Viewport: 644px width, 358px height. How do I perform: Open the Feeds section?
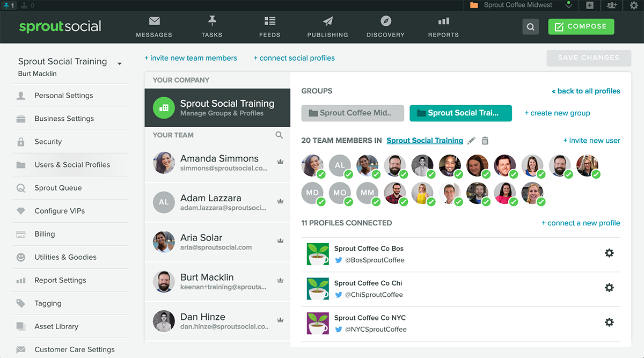pyautogui.click(x=269, y=26)
